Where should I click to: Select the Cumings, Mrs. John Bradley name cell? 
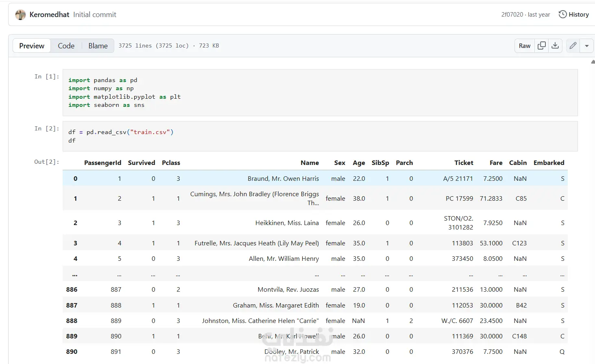click(x=255, y=198)
